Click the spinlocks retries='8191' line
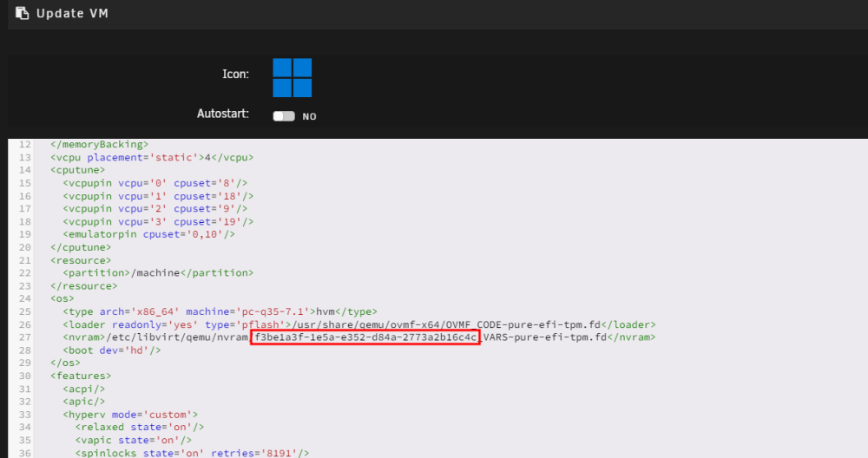Image resolution: width=868 pixels, height=458 pixels. click(x=192, y=453)
